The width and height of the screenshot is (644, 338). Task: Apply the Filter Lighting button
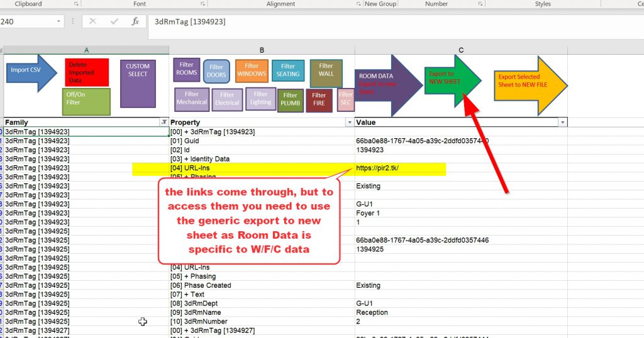(260, 99)
